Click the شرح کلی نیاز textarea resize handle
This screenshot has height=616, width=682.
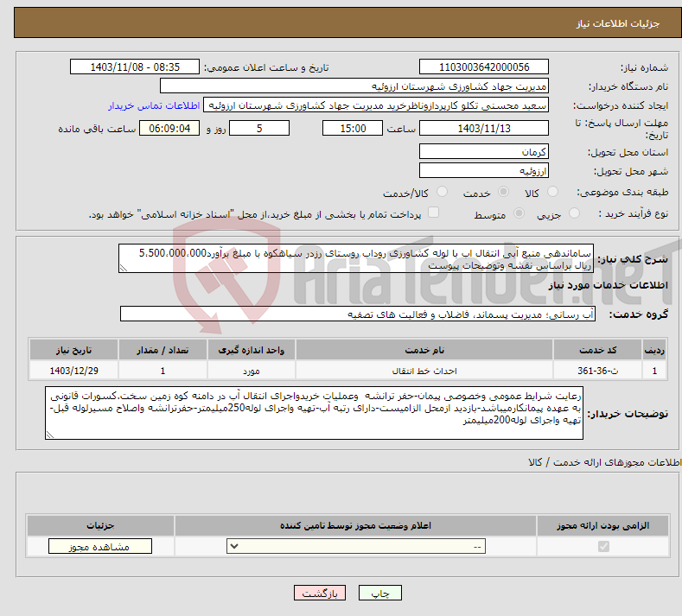tap(123, 269)
